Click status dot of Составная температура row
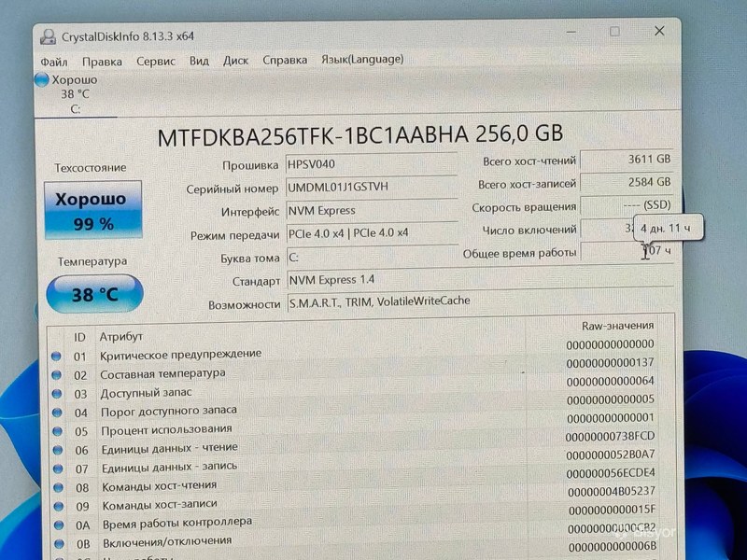Image resolution: width=747 pixels, height=560 pixels. 56,375
